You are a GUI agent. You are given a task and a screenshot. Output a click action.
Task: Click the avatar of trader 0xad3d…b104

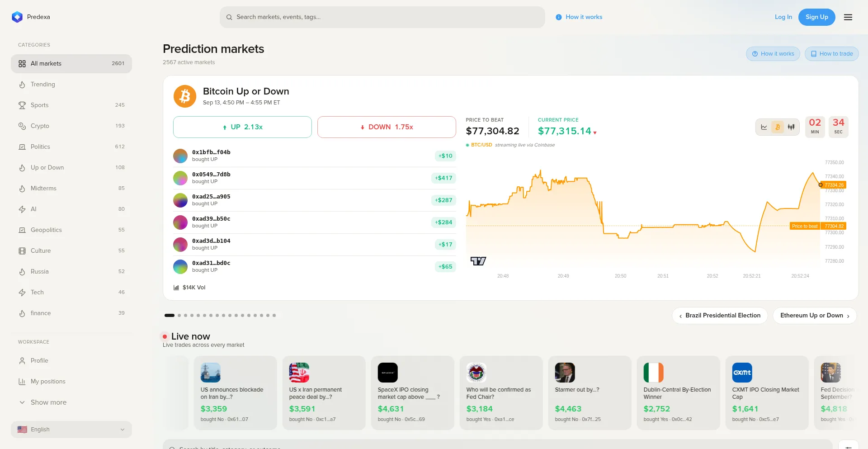point(180,245)
